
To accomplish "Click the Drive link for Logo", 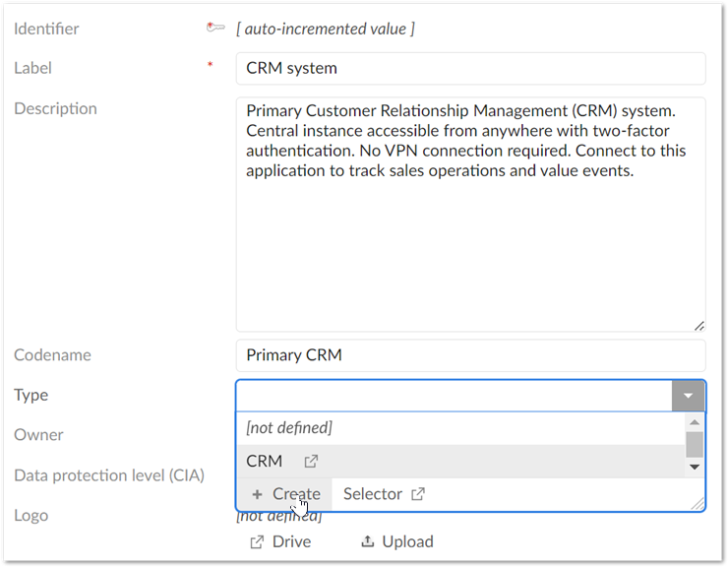I will click(x=291, y=541).
